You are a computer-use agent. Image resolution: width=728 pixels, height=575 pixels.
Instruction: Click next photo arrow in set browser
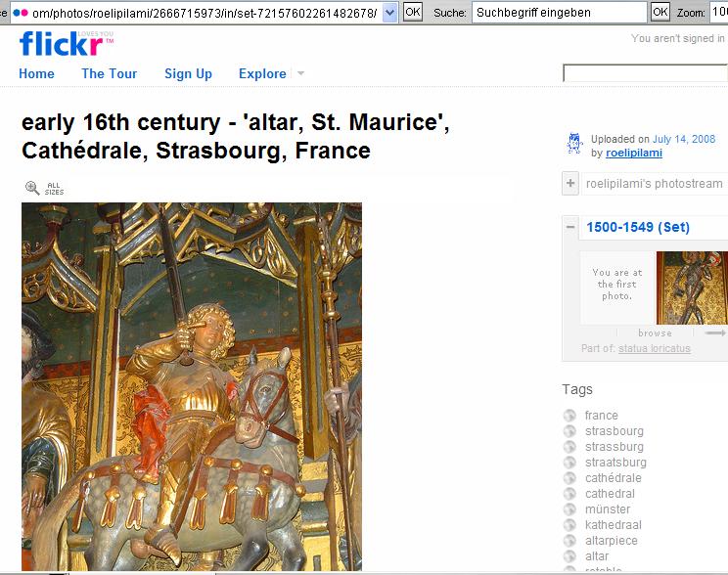pos(715,332)
